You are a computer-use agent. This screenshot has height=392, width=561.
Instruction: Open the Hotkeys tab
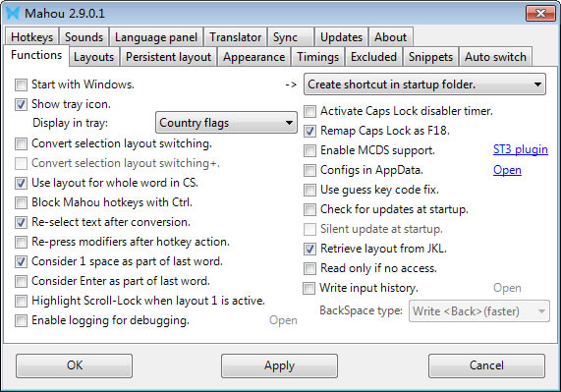click(x=31, y=37)
